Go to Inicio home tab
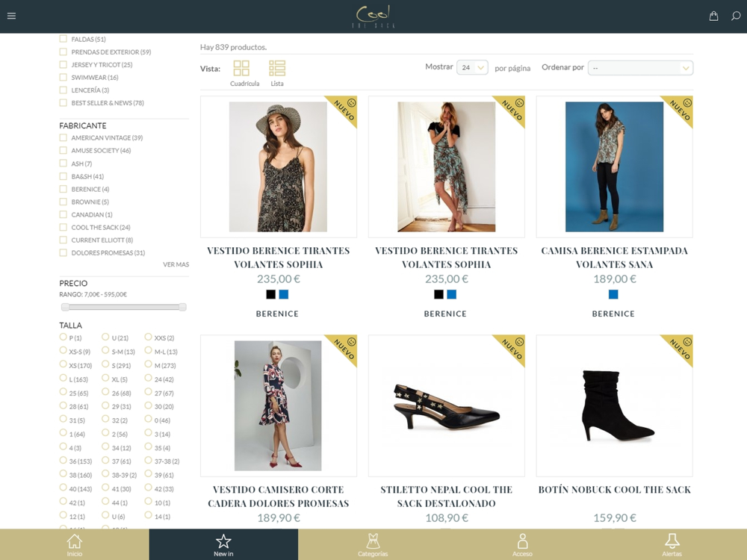This screenshot has height=560, width=747. point(74,545)
